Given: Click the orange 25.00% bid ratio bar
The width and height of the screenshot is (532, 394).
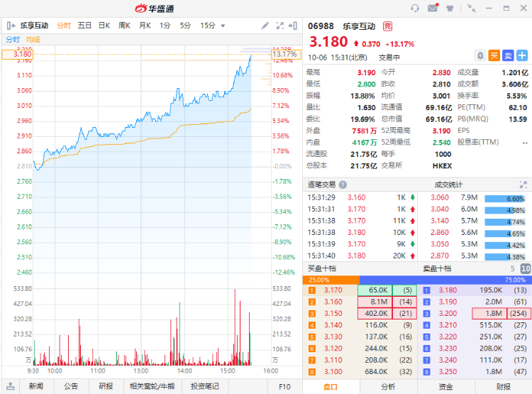Looking at the screenshot, I should (x=331, y=280).
